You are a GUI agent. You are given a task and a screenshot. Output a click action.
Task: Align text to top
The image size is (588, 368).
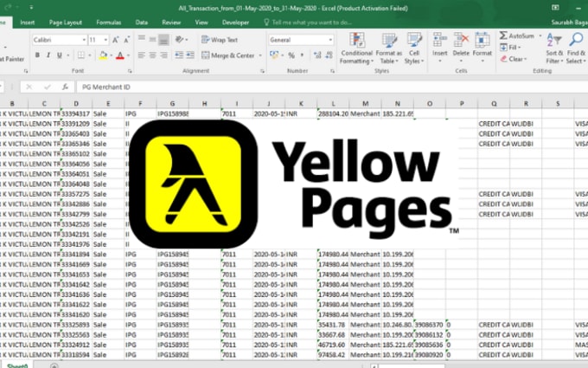click(141, 39)
